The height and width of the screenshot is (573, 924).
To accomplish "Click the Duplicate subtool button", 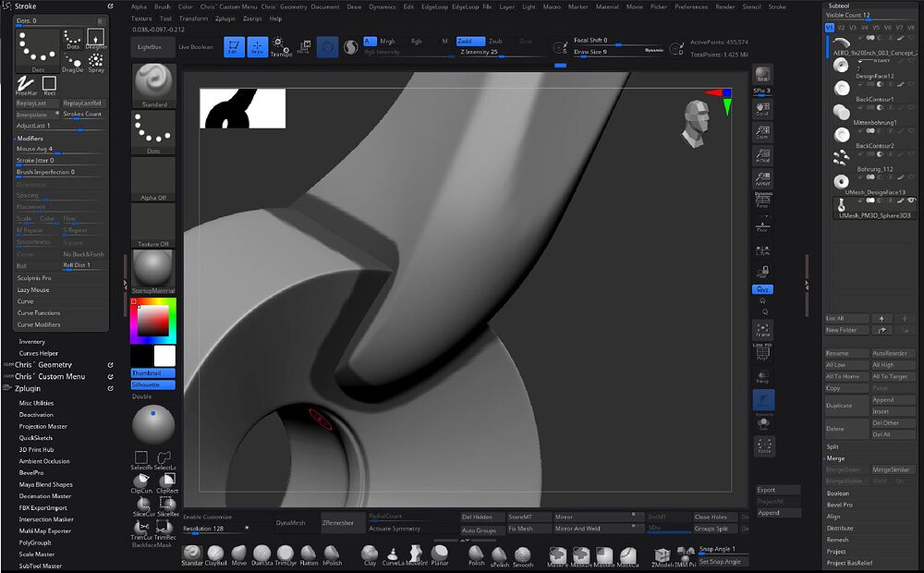I will pyautogui.click(x=846, y=406).
